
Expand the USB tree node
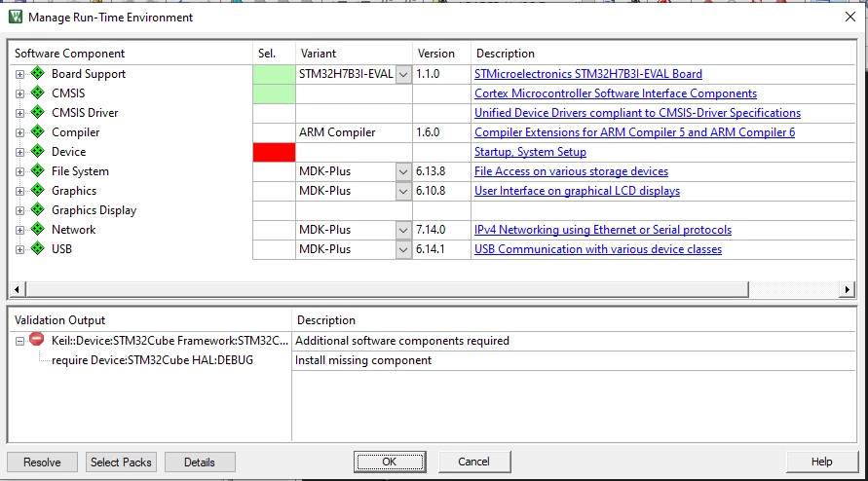(19, 249)
